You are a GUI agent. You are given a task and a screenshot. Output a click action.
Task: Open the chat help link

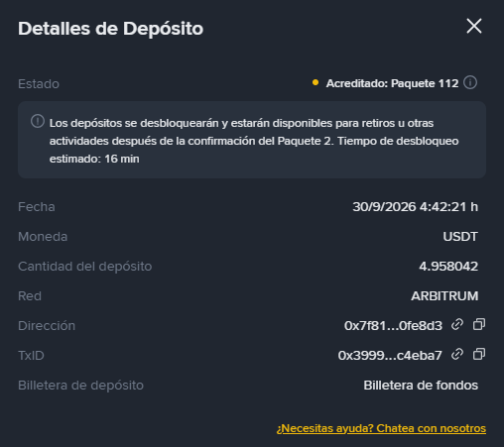381,428
